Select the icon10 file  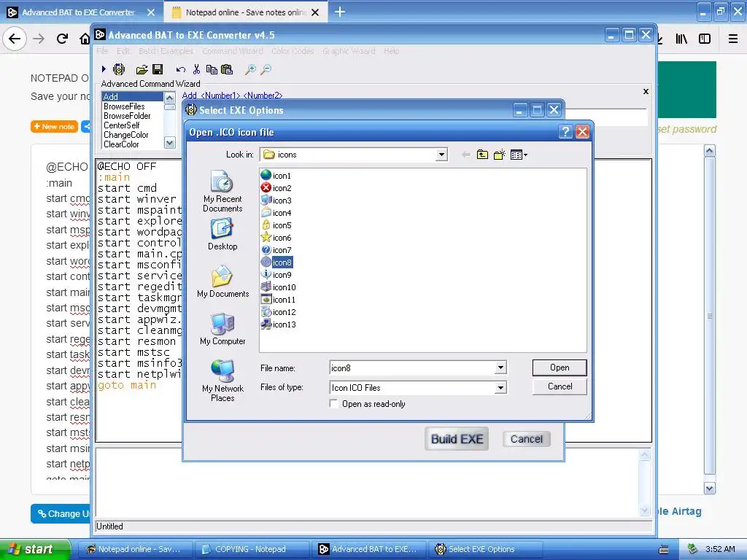click(278, 287)
